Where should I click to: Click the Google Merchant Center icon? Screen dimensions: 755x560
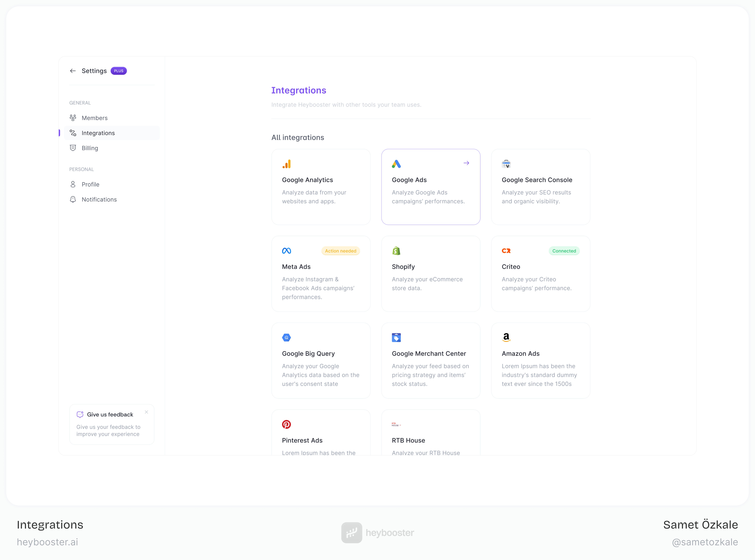pyautogui.click(x=397, y=338)
